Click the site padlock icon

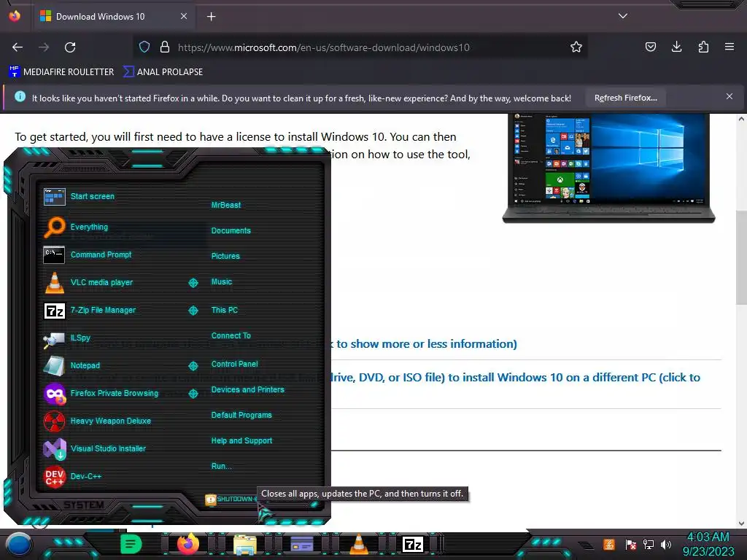(x=165, y=47)
